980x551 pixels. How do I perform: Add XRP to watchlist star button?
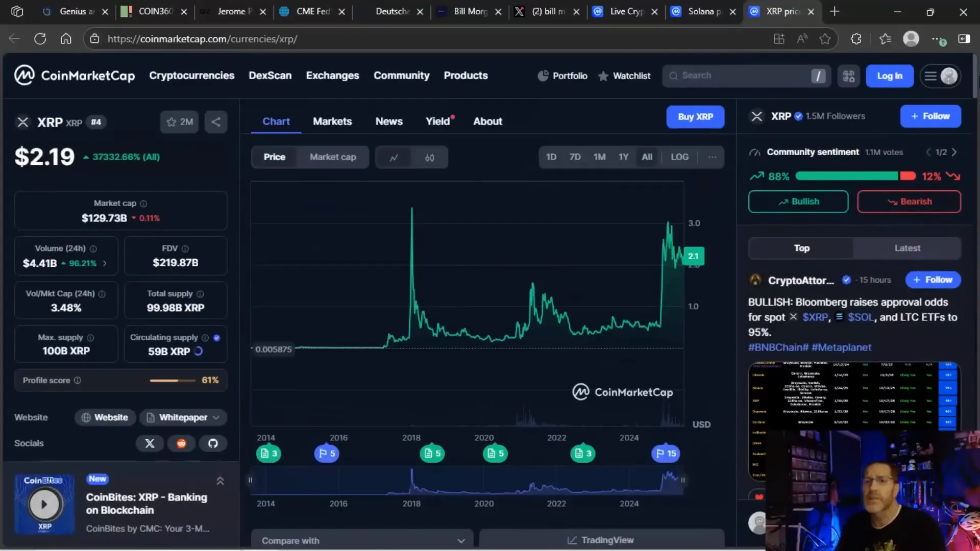pos(179,122)
